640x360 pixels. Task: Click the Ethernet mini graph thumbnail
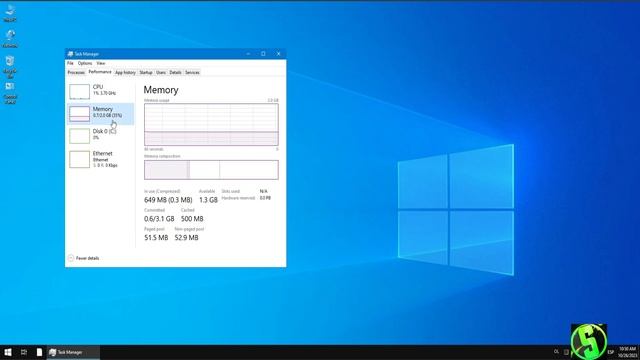(x=79, y=159)
